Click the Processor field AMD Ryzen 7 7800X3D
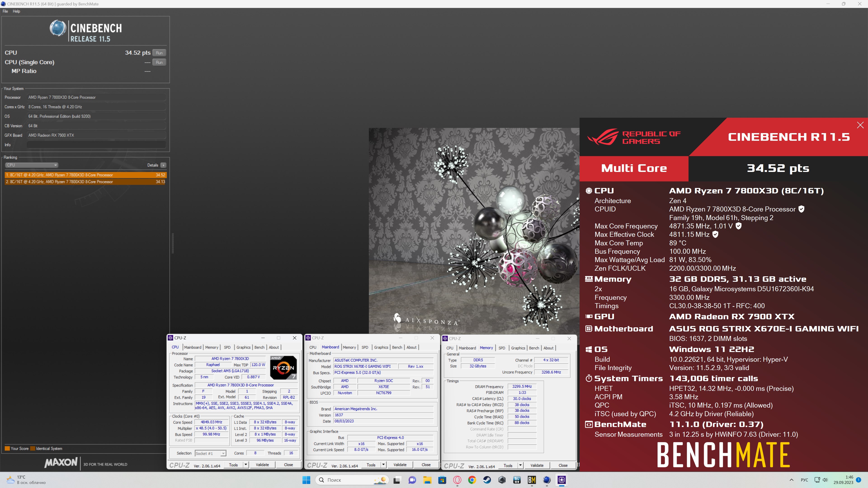This screenshot has width=868, height=488. tap(96, 97)
